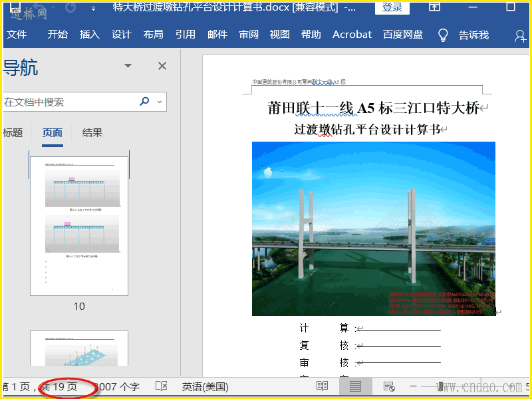Click the zoom out minus button
The height and width of the screenshot is (399, 532).
413,386
